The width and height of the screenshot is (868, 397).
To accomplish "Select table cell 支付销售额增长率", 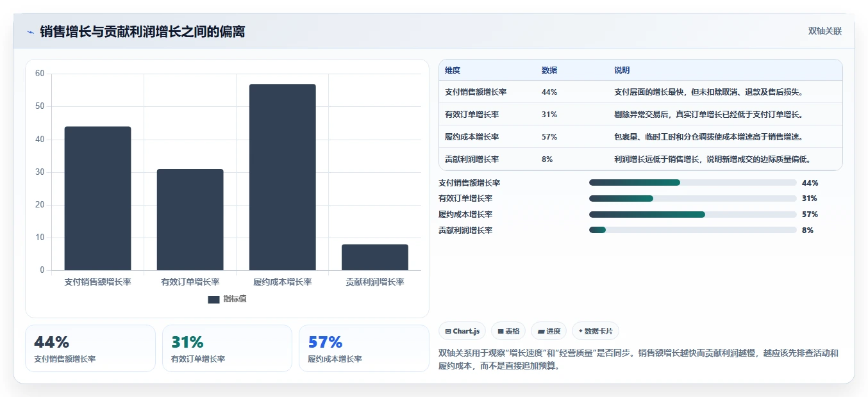I will click(476, 92).
